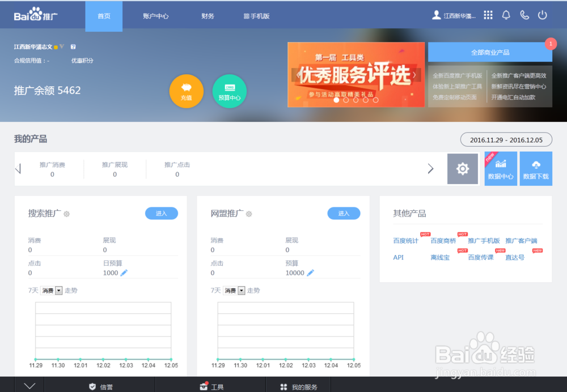Edit 预算 10000 pencil icon
This screenshot has width=567, height=392.
pos(310,273)
